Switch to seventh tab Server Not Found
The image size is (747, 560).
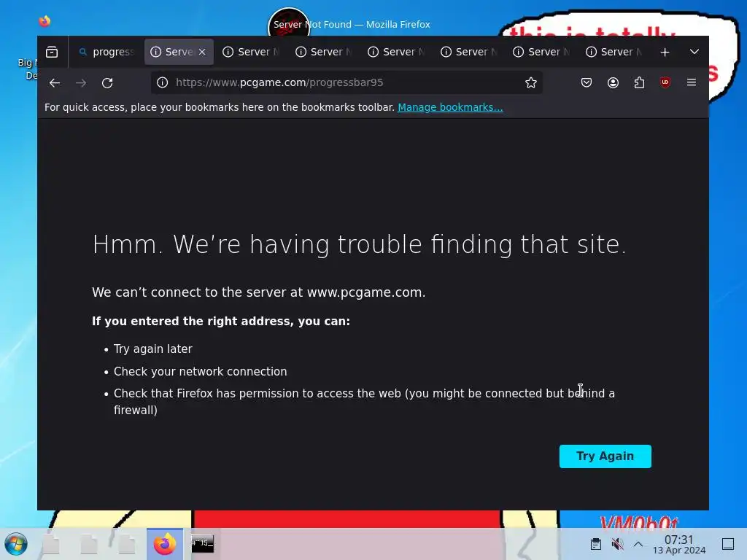click(x=542, y=52)
